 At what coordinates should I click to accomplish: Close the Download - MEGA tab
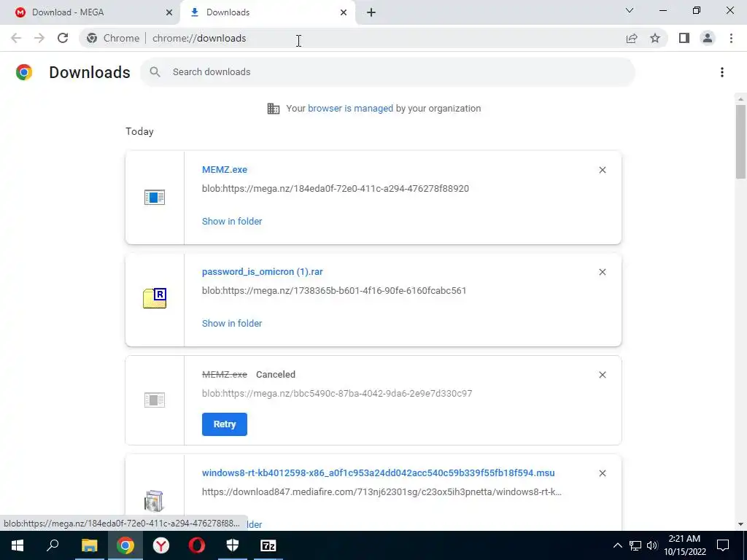click(x=169, y=12)
